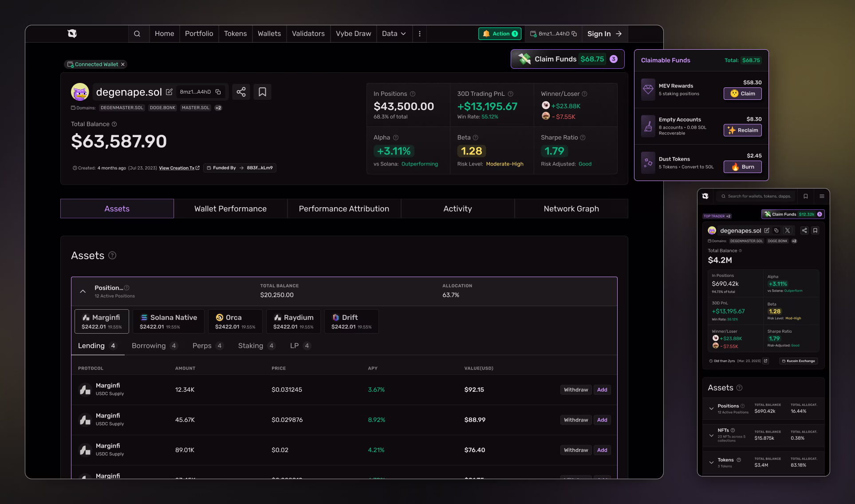Expand the Tokens section in the mini panel

712,461
